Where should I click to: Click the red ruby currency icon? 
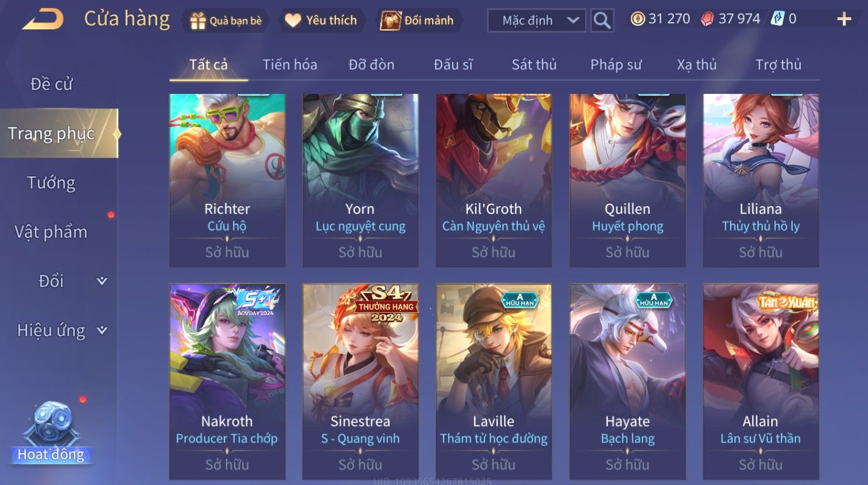[707, 19]
